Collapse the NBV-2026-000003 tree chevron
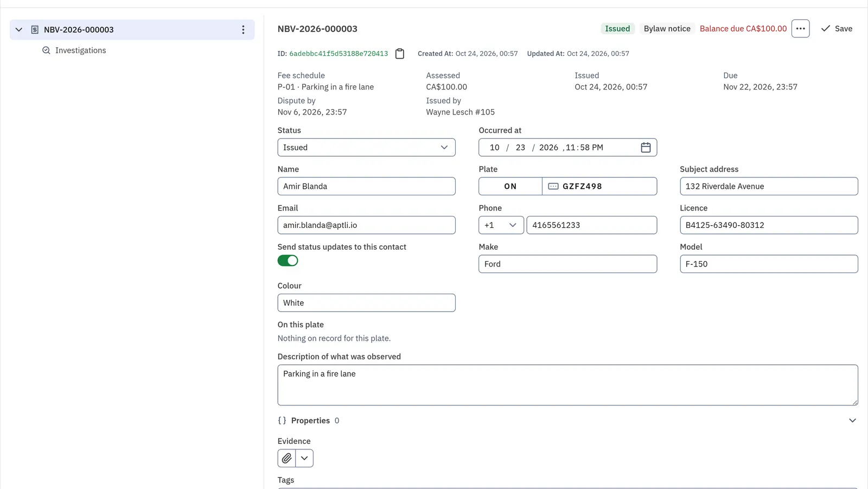Screen dimensions: 868x489 tap(19, 30)
